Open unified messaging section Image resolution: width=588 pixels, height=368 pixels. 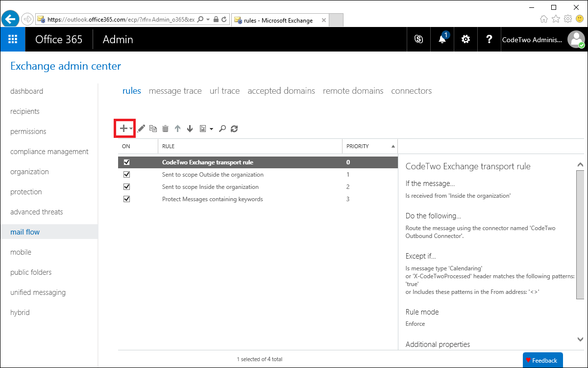point(38,292)
